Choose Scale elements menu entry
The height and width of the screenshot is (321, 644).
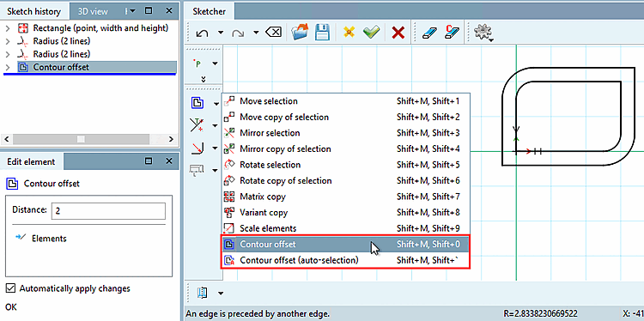point(345,228)
